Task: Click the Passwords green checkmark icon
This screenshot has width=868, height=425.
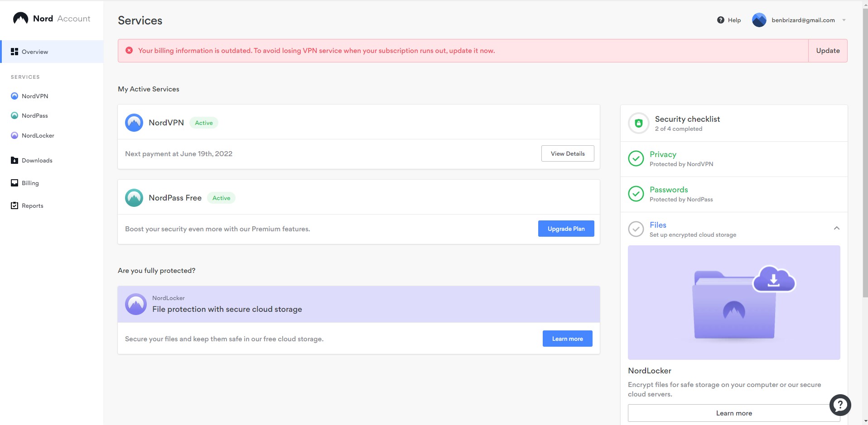Action: [636, 194]
